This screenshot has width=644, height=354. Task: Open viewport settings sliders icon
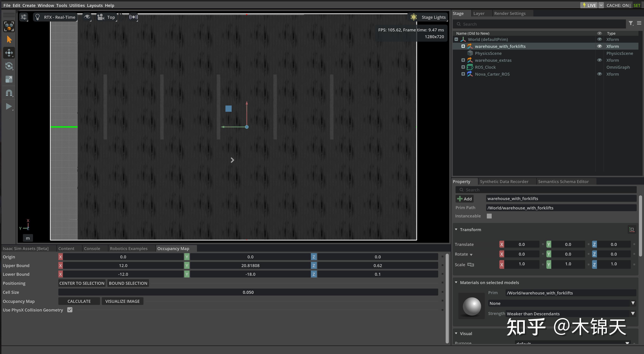pos(23,17)
